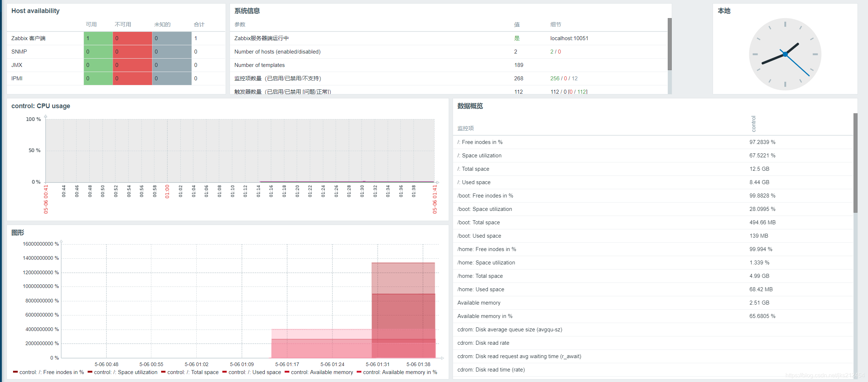Click the 合计 column header

point(199,25)
